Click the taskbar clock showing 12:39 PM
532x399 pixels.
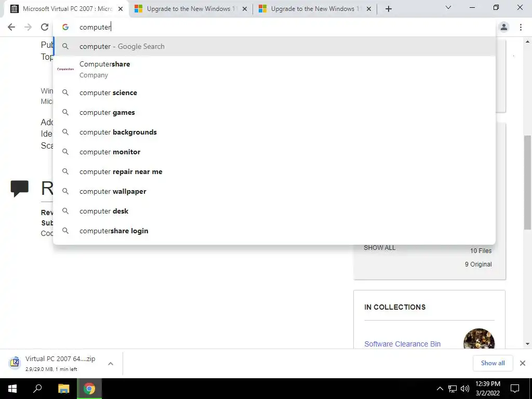pyautogui.click(x=487, y=389)
